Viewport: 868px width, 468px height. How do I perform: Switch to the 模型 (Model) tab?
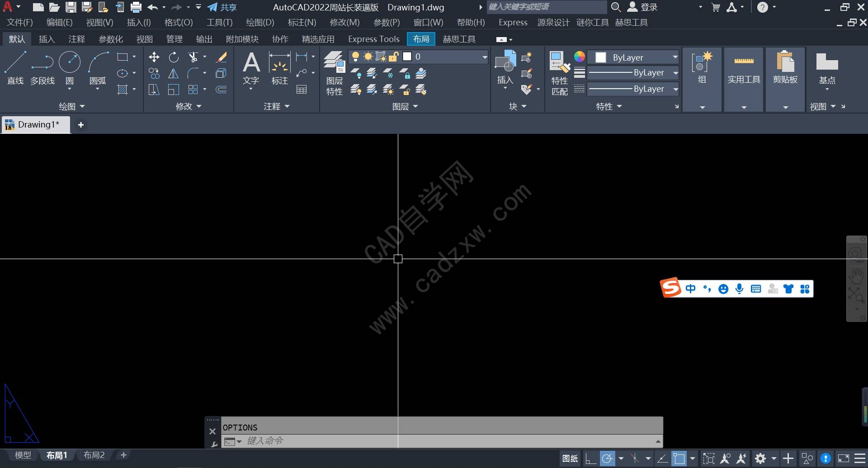[23, 455]
